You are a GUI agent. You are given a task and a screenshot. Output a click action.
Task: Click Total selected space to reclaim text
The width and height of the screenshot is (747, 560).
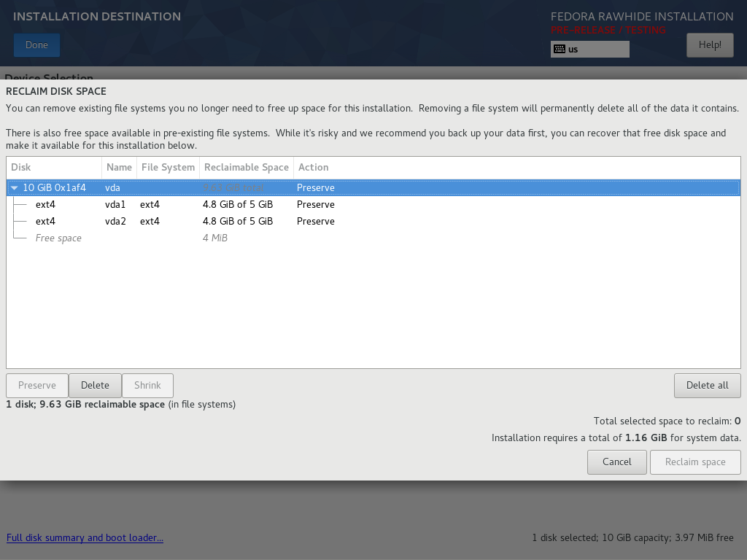point(667,421)
